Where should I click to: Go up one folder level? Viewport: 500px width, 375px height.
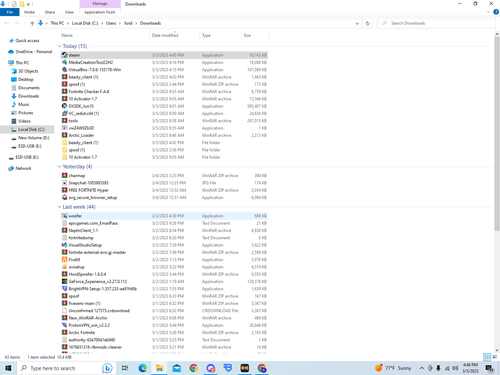click(32, 23)
